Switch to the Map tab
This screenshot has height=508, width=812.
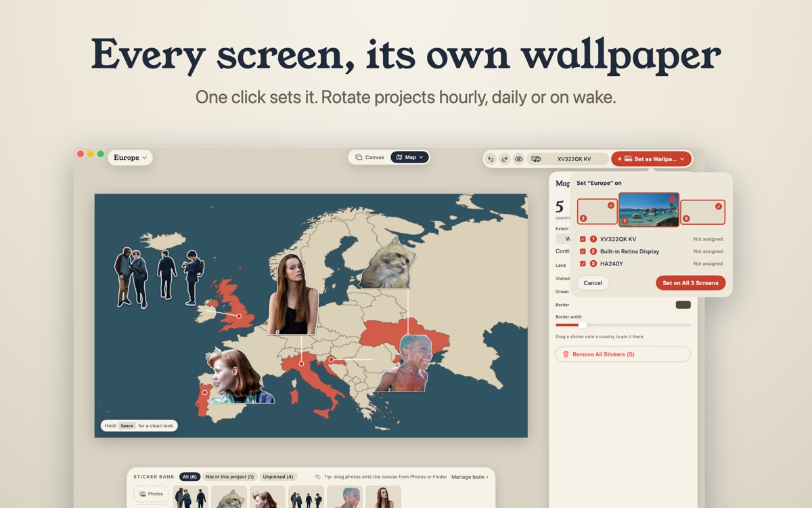410,157
